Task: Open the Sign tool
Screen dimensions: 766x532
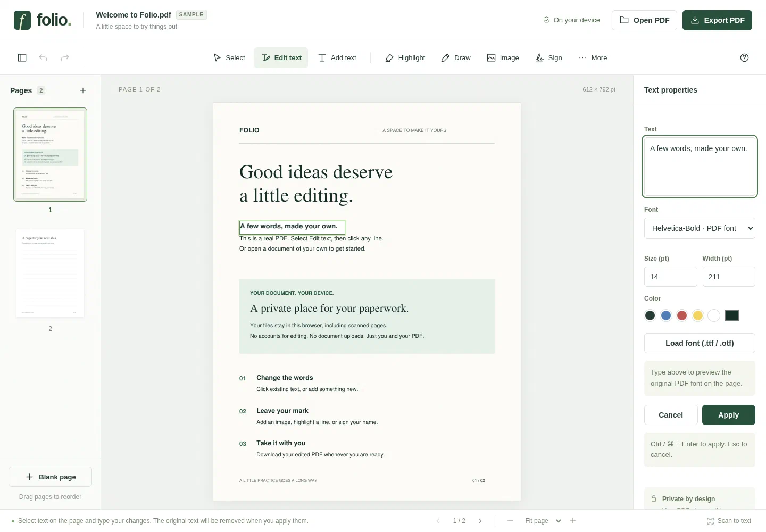Action: [x=548, y=57]
